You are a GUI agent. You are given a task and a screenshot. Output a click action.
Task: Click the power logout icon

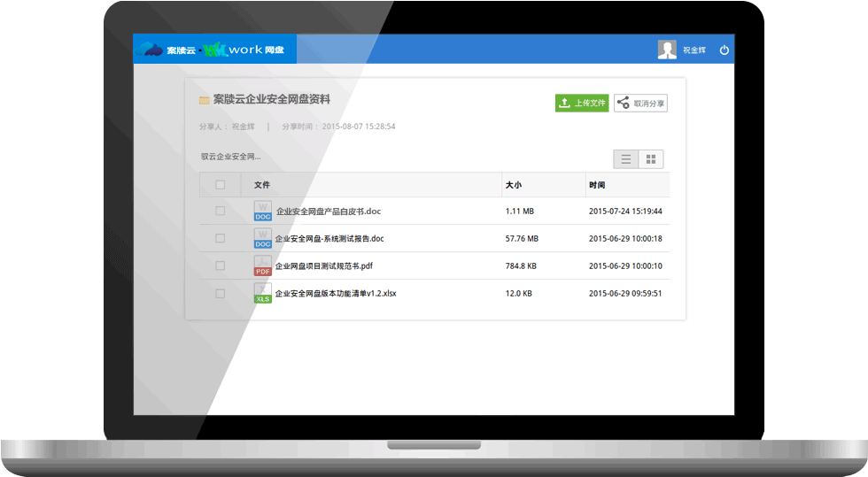(724, 50)
